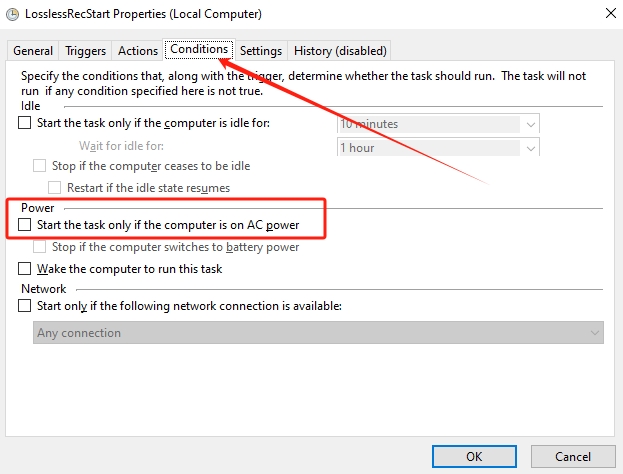
Task: Expand the 10 minutes idle dropdown
Action: pyautogui.click(x=438, y=124)
